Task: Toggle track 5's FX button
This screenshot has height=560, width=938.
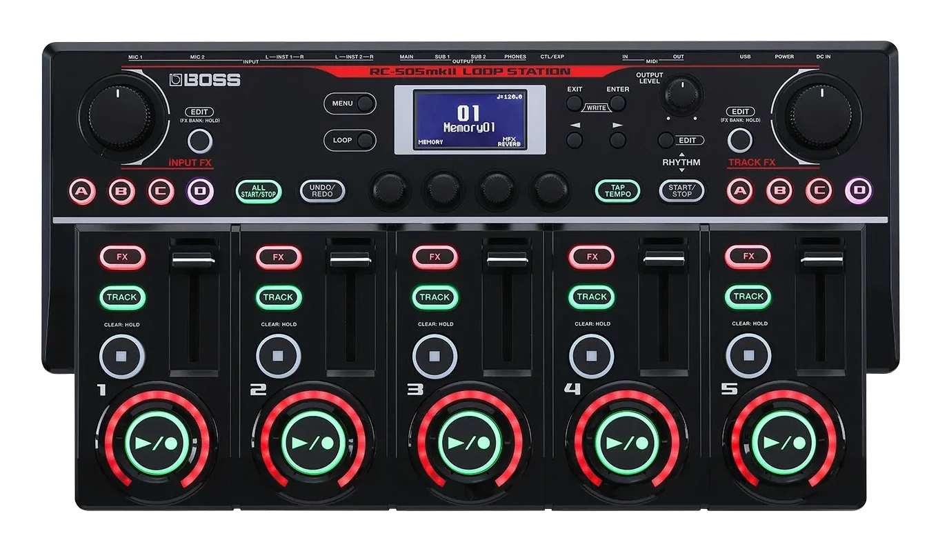Action: click(x=748, y=257)
